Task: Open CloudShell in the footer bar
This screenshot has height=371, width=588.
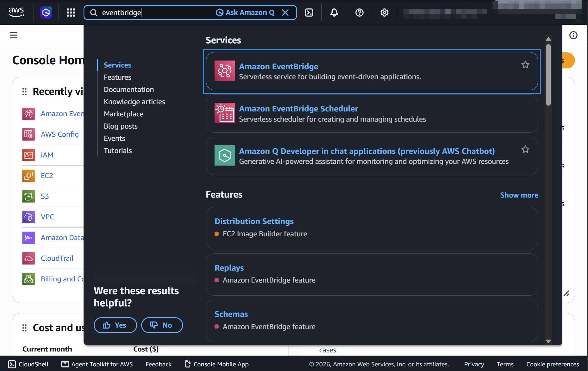Action: [x=28, y=364]
